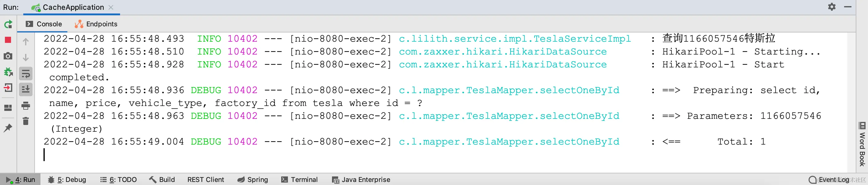Switch to the Console tab
The height and width of the screenshot is (185, 868).
coord(44,24)
